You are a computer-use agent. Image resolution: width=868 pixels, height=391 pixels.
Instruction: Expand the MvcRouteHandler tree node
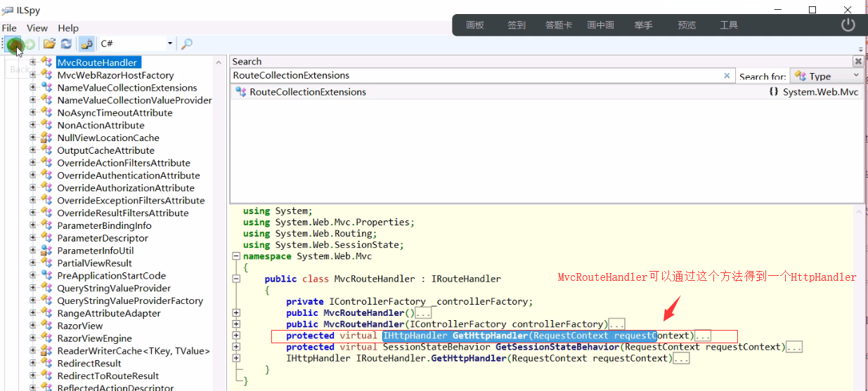32,62
